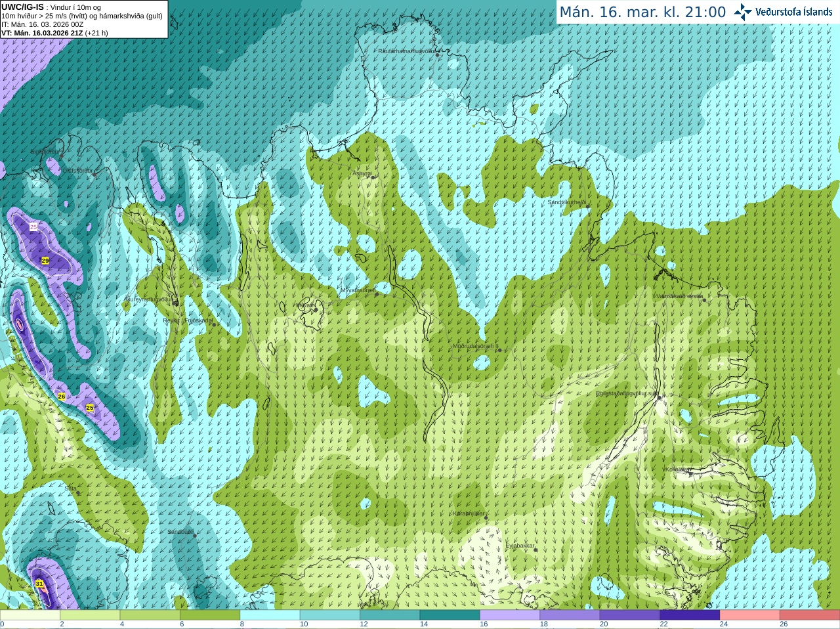The width and height of the screenshot is (840, 629).
Task: Click the yellow gust marker 26
Action: click(x=62, y=397)
